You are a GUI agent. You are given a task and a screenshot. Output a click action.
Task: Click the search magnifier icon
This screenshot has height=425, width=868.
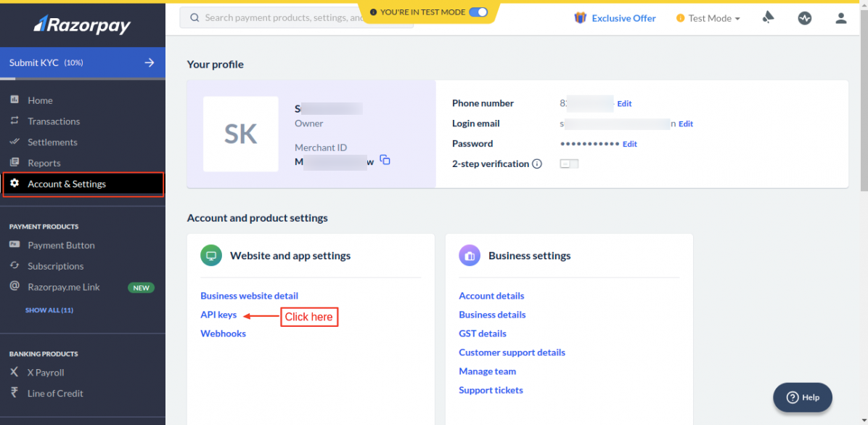(x=195, y=17)
